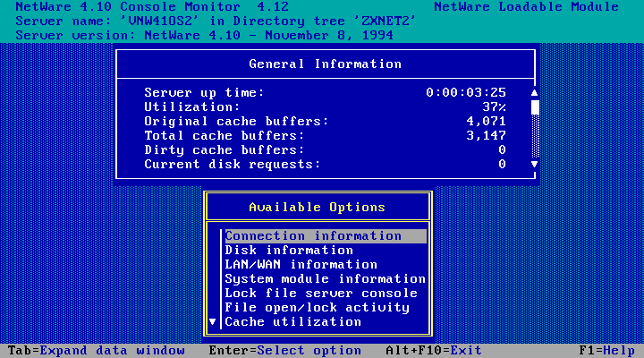
Task: Click Utilization value 37%
Action: pyautogui.click(x=494, y=107)
